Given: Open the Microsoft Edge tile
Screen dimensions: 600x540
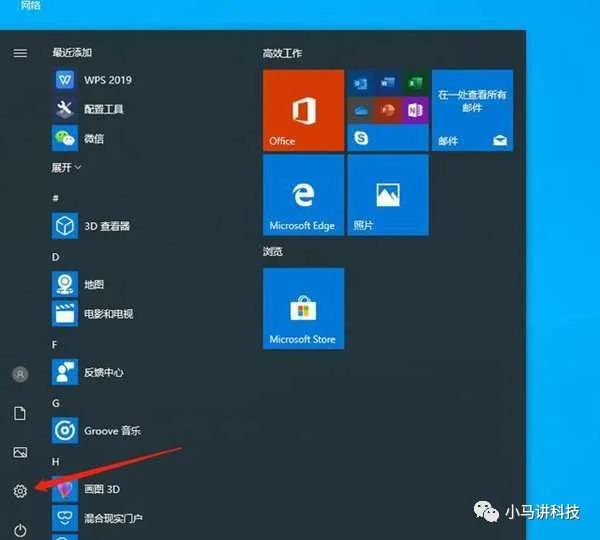Looking at the screenshot, I should click(303, 195).
